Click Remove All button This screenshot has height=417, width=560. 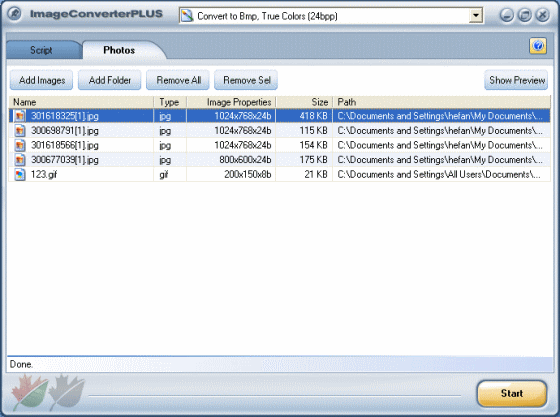(x=178, y=80)
